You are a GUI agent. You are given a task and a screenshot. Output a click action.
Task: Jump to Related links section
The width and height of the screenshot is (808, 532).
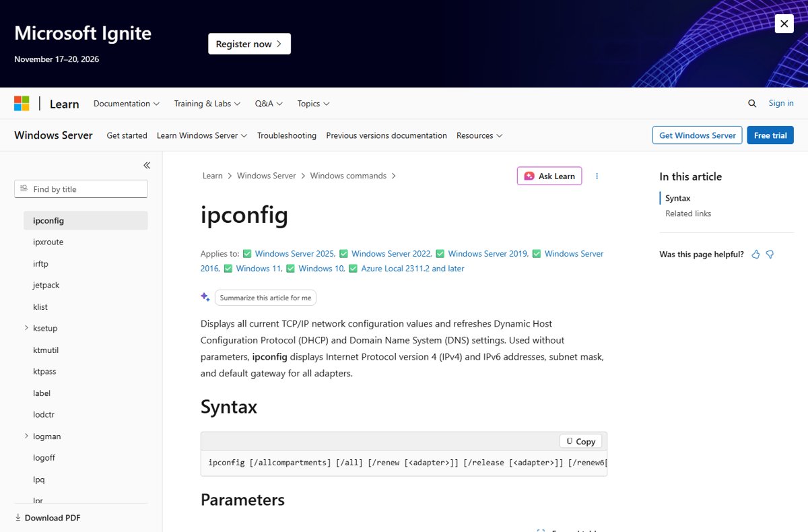coord(688,213)
